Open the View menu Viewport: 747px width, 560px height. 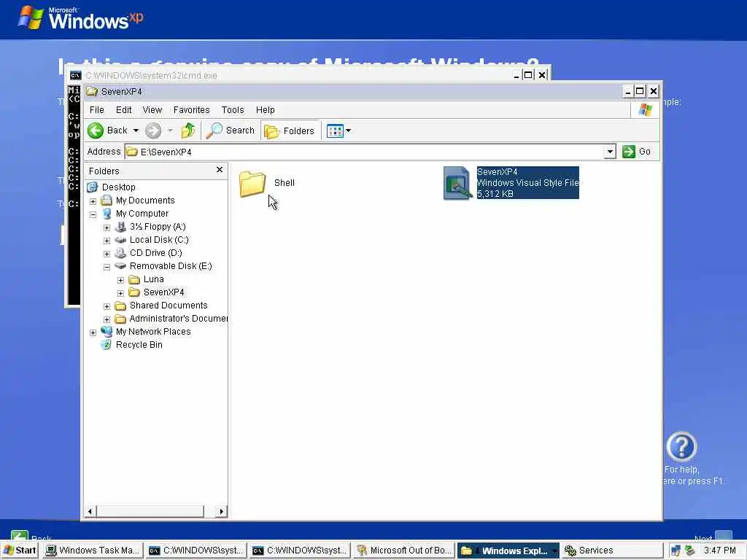tap(152, 110)
